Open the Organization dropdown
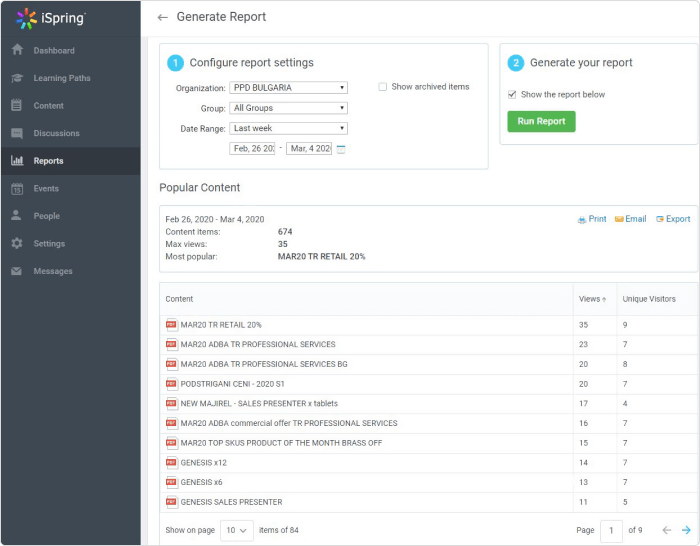The image size is (700, 546). click(x=288, y=88)
